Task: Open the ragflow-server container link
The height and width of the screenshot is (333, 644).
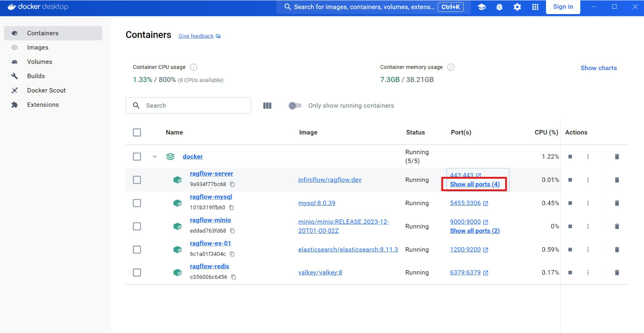Action: coord(211,174)
